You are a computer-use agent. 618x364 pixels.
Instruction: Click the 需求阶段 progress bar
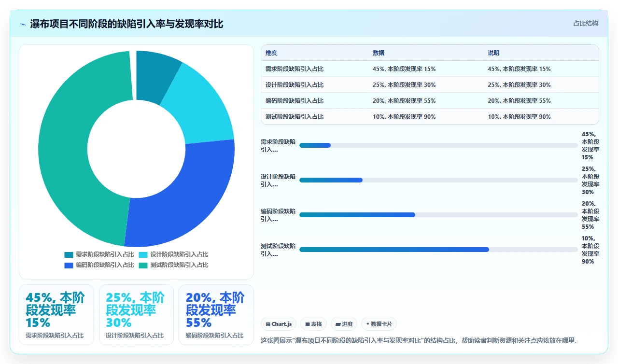point(438,145)
